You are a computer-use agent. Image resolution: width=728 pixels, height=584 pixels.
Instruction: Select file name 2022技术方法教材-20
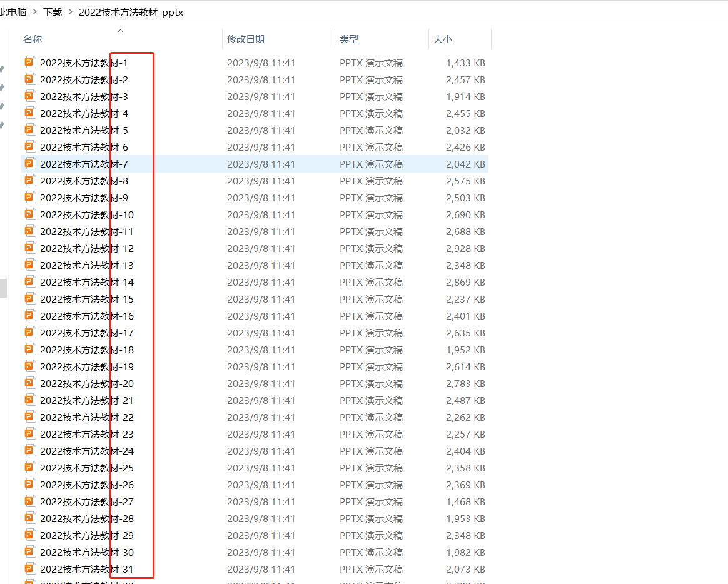point(86,383)
